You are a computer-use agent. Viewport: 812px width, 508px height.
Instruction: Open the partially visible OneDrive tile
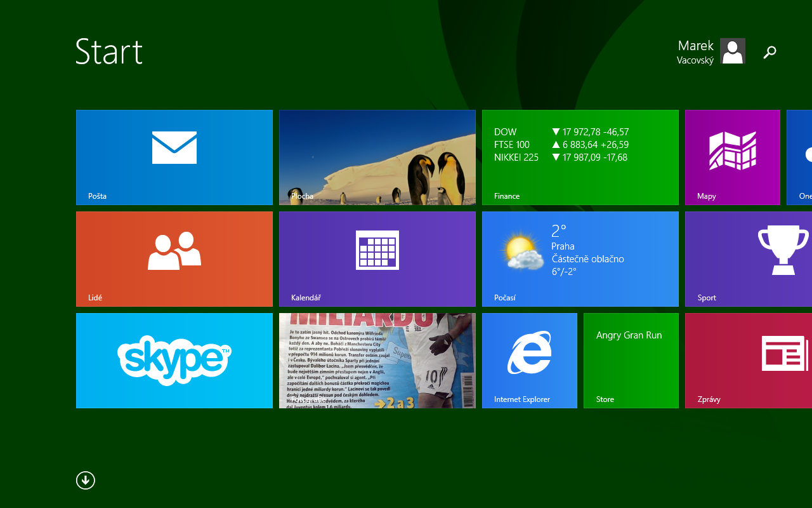799,157
